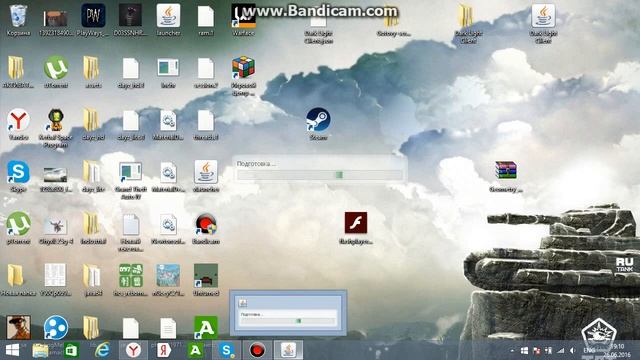Select the Dark Light Client Java icon
The height and width of the screenshot is (360, 640).
click(x=543, y=16)
